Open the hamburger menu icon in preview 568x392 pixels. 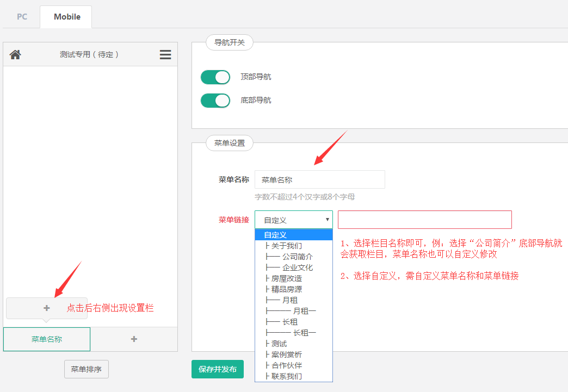pos(165,54)
